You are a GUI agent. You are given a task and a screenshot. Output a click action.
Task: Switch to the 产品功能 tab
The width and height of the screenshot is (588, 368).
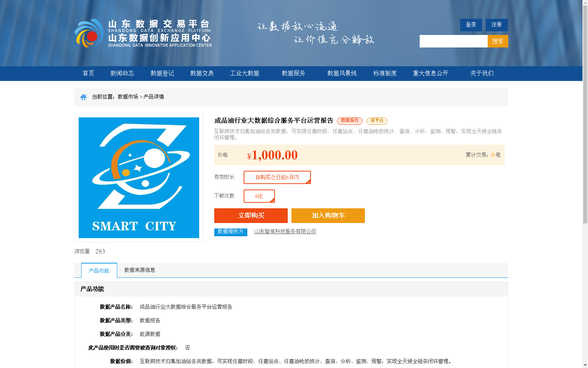(99, 270)
